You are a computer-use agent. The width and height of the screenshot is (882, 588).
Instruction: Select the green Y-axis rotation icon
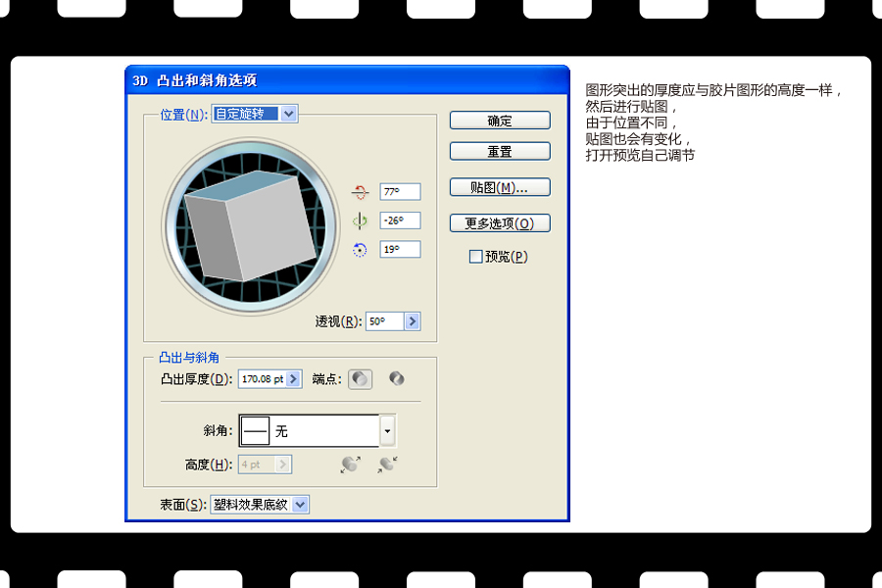pyautogui.click(x=359, y=220)
